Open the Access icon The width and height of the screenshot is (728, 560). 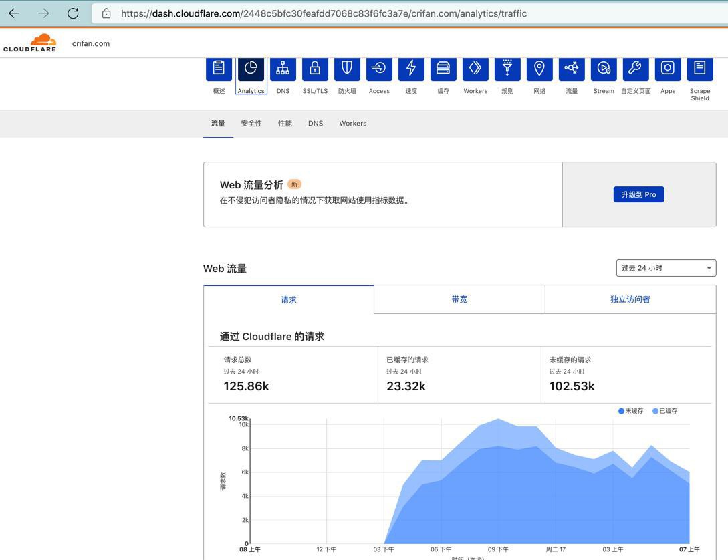click(379, 69)
